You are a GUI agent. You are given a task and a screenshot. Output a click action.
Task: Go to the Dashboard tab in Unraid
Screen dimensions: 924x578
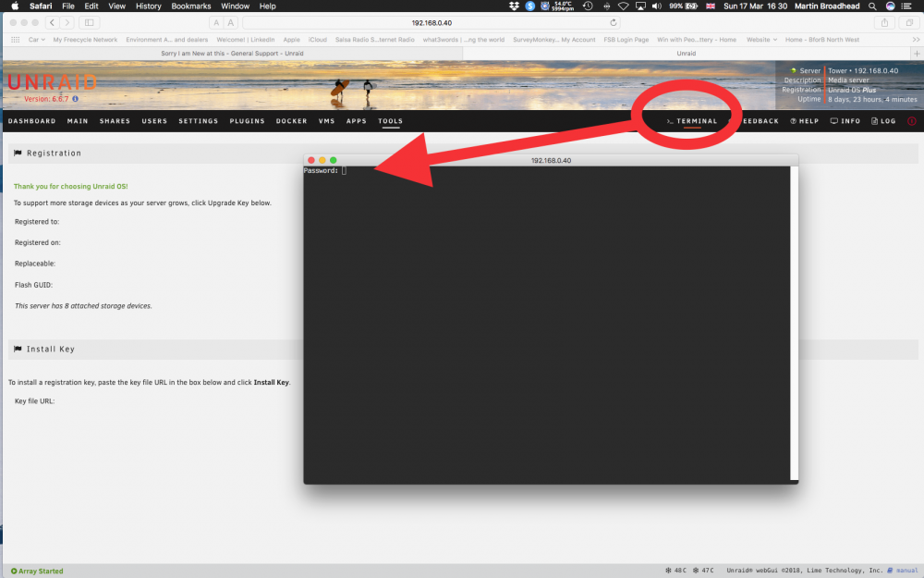[x=31, y=121]
